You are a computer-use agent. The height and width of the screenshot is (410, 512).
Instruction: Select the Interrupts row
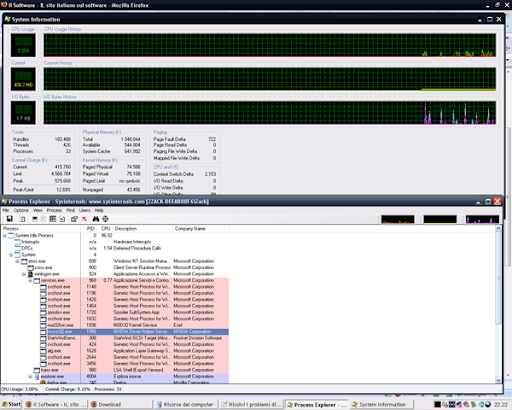(x=115, y=242)
